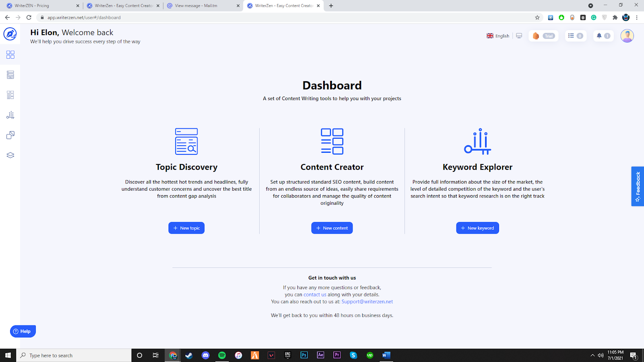Click the large Content Creator illustration icon
The height and width of the screenshot is (362, 644).
click(x=332, y=141)
